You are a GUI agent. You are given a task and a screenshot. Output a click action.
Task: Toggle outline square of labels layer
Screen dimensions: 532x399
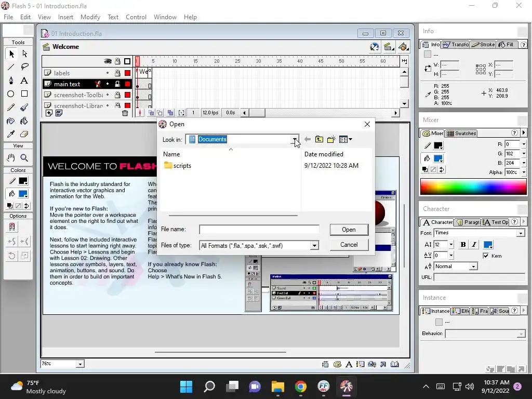tap(127, 73)
